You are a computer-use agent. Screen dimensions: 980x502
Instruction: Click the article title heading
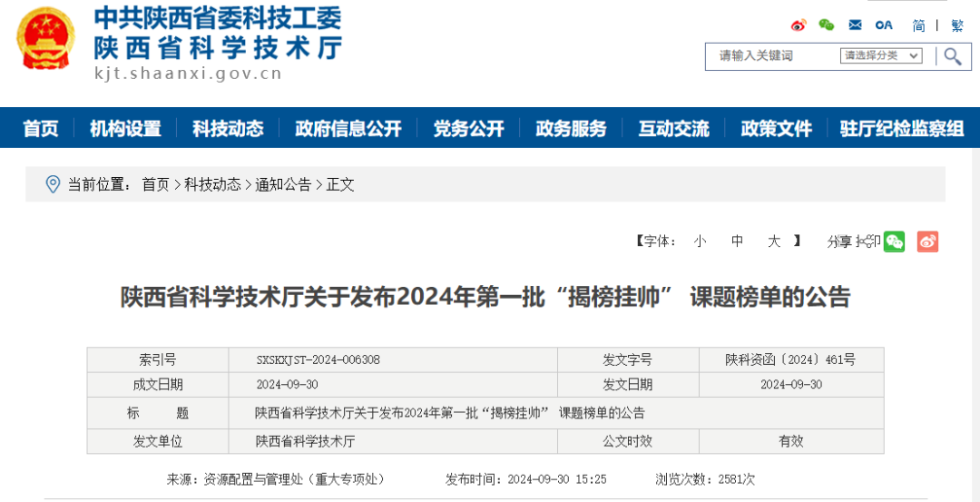485,298
